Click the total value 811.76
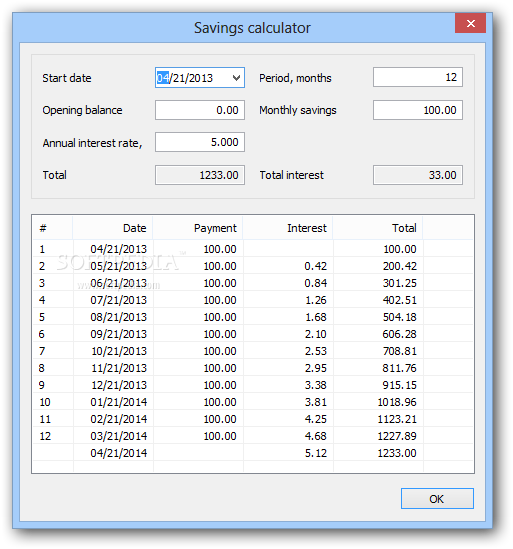513x549 pixels. point(400,368)
